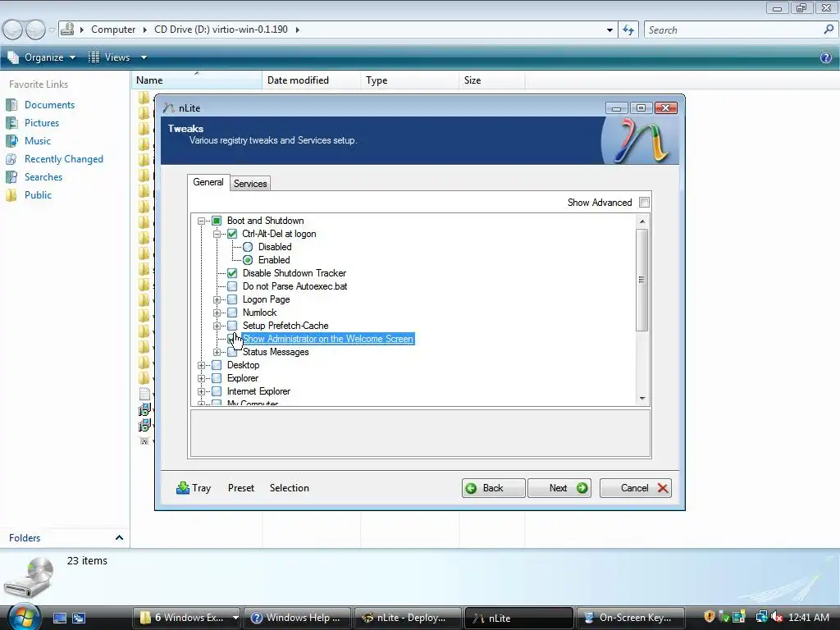Expand the Desktop tree node
Image resolution: width=840 pixels, height=630 pixels.
[202, 365]
